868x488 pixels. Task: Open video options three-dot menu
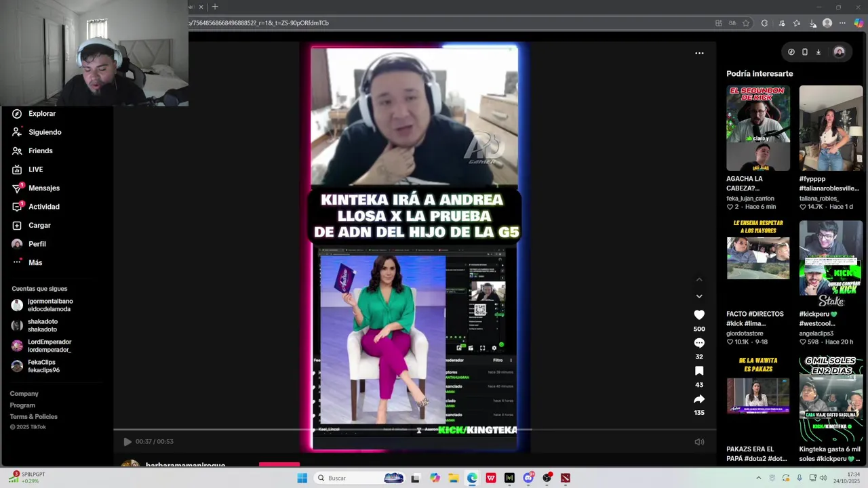(x=699, y=53)
